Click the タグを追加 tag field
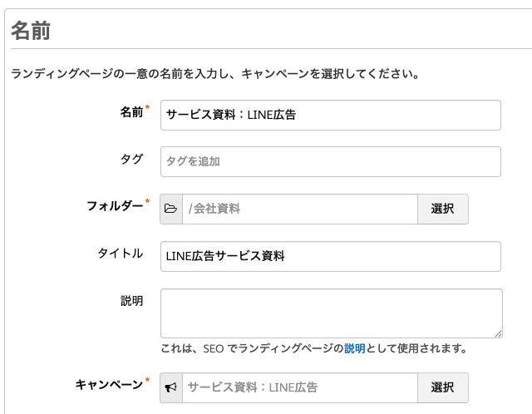The height and width of the screenshot is (414, 532). pos(331,161)
